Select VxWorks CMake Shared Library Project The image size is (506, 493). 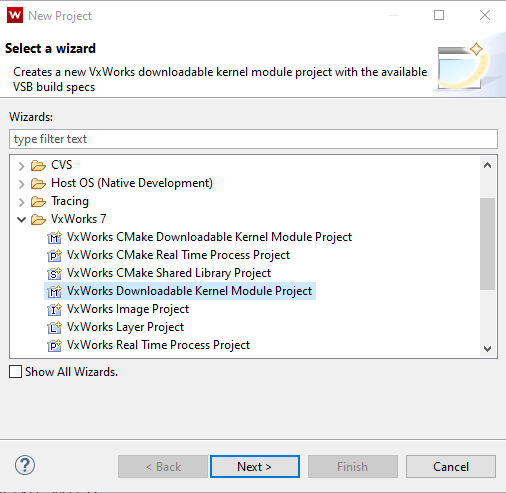[169, 273]
